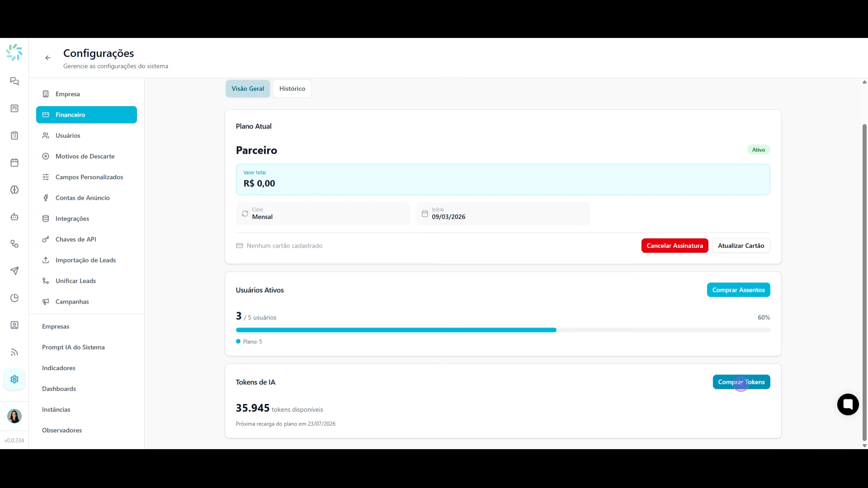
Task: Open the workflow automation icon in left rail
Action: click(14, 244)
